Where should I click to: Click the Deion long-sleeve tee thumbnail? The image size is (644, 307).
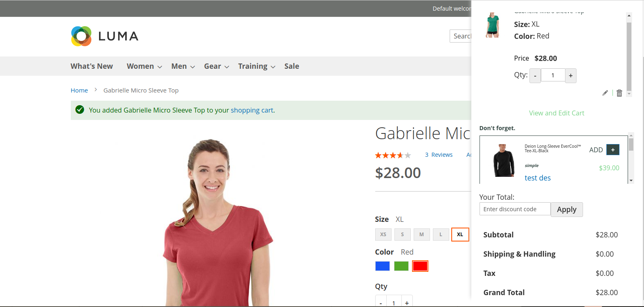point(504,160)
